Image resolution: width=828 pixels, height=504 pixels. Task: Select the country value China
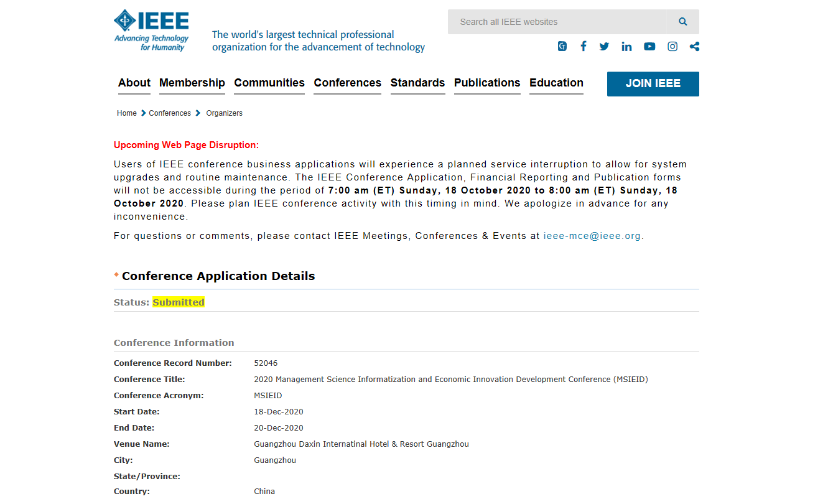pos(264,492)
